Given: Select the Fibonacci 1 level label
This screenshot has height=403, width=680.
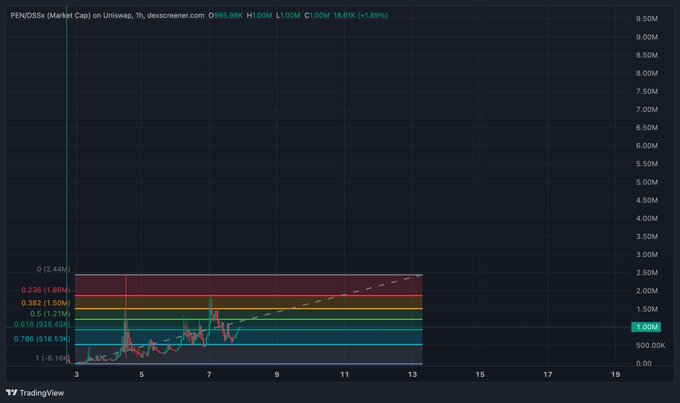Looking at the screenshot, I should tap(52, 358).
